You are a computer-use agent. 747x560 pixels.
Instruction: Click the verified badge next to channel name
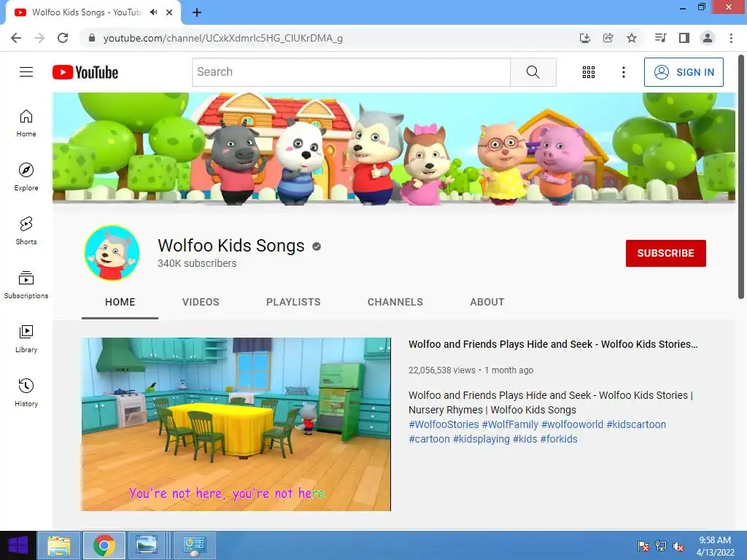(x=317, y=246)
